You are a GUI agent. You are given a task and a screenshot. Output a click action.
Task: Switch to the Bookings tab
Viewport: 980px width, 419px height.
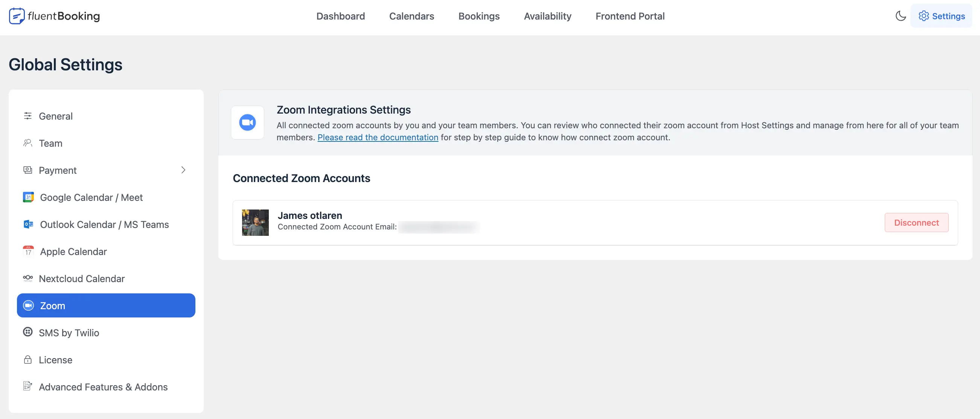tap(479, 16)
